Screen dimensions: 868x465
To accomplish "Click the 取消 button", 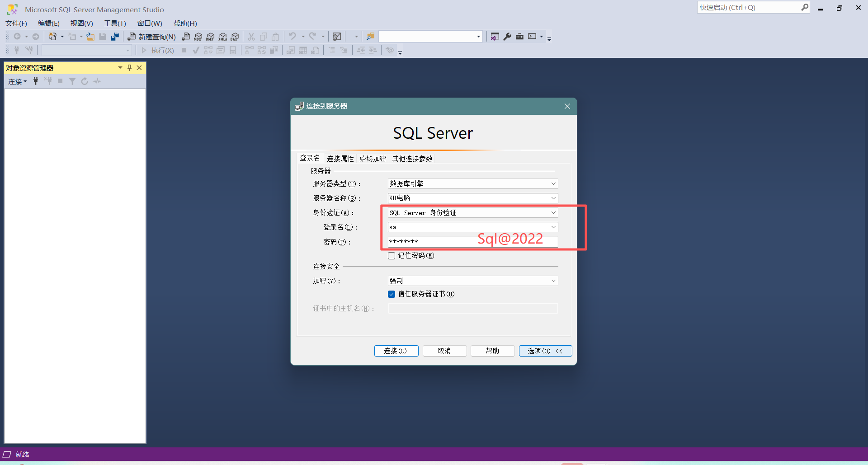I will coord(444,351).
